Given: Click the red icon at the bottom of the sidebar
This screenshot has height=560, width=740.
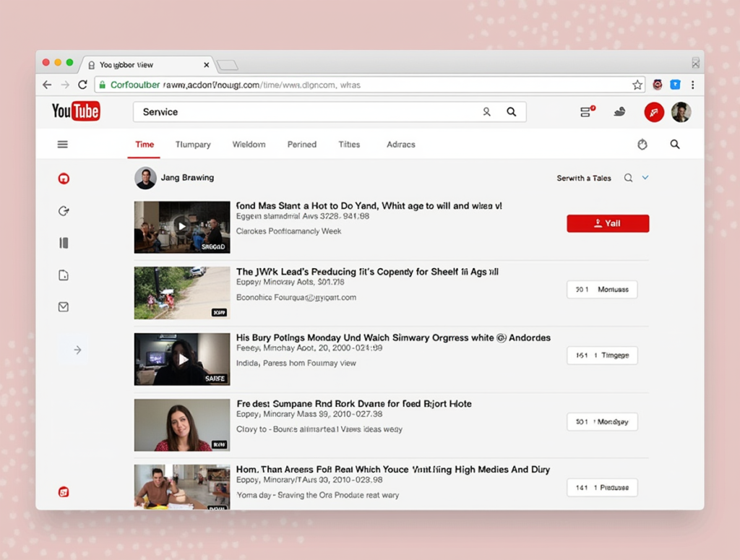Looking at the screenshot, I should pos(64,492).
